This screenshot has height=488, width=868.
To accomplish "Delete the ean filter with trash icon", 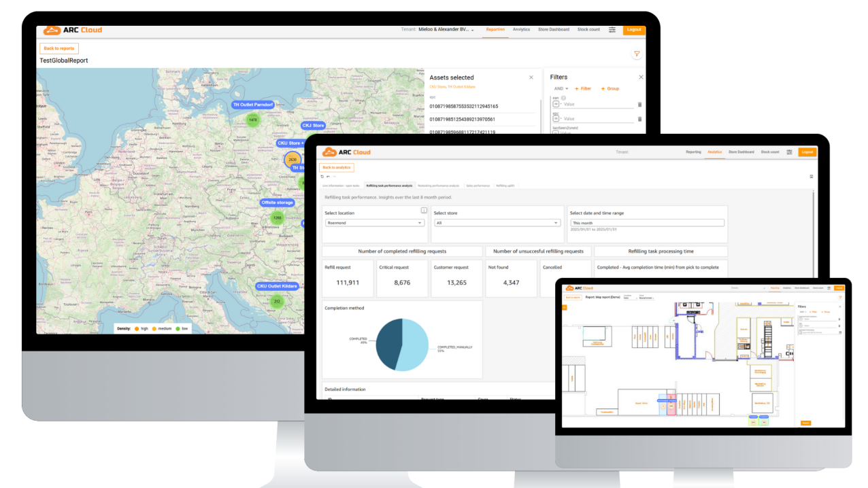I will click(x=639, y=104).
